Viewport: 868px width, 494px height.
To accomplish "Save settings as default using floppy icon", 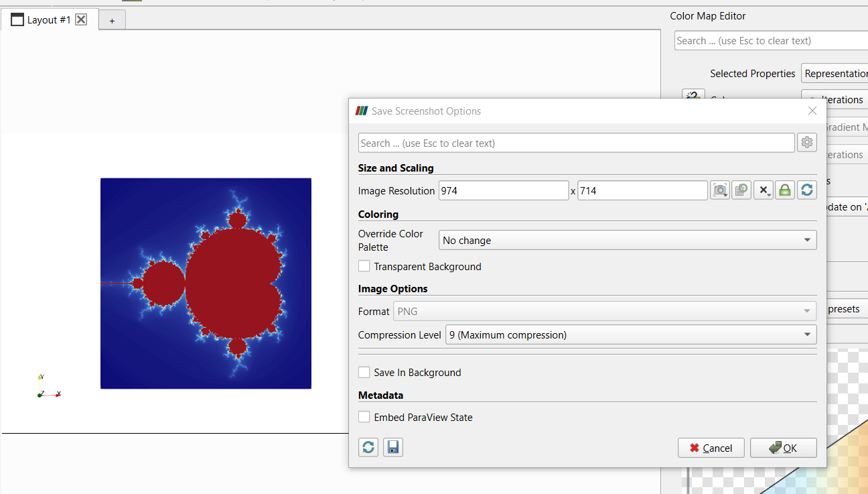I will (x=393, y=447).
